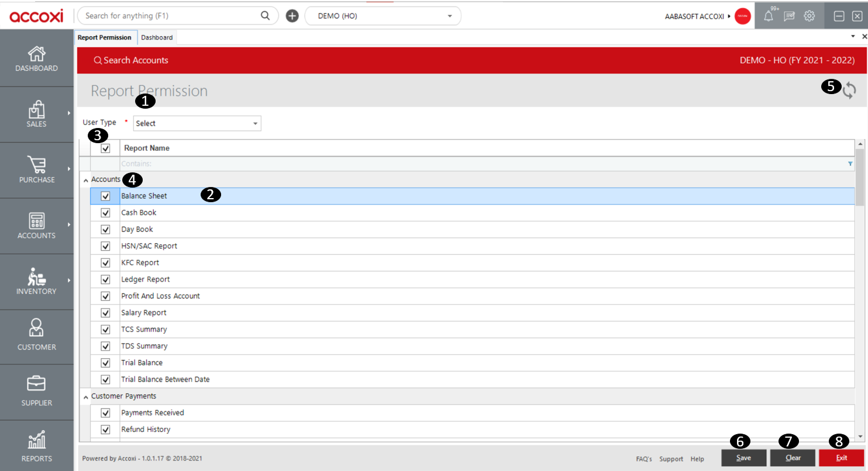Click the refresh icon on Report Permission

[x=849, y=90]
